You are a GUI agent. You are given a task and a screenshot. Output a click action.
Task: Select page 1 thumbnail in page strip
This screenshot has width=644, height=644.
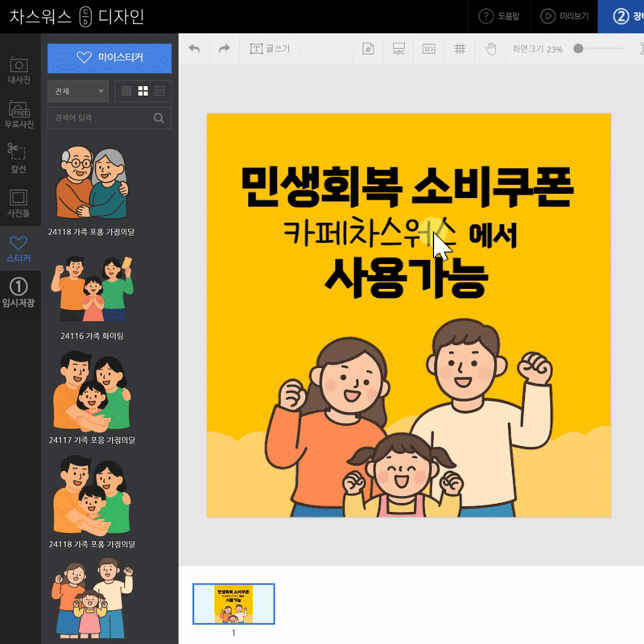click(x=233, y=604)
